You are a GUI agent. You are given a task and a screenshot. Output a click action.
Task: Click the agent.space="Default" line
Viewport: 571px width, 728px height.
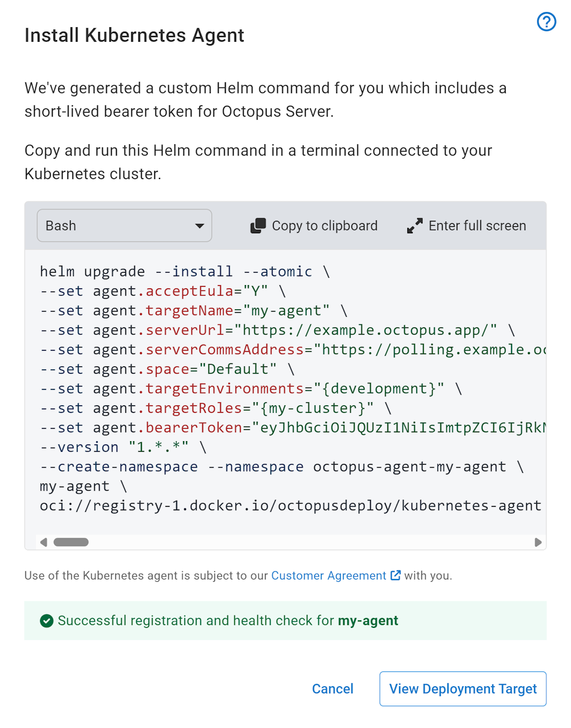(167, 369)
